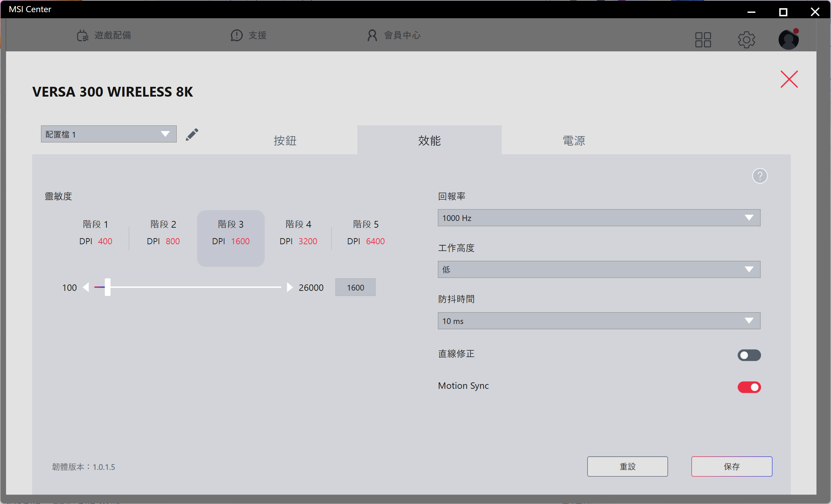The width and height of the screenshot is (831, 504).
Task: Open the help question mark icon
Action: coord(760,176)
